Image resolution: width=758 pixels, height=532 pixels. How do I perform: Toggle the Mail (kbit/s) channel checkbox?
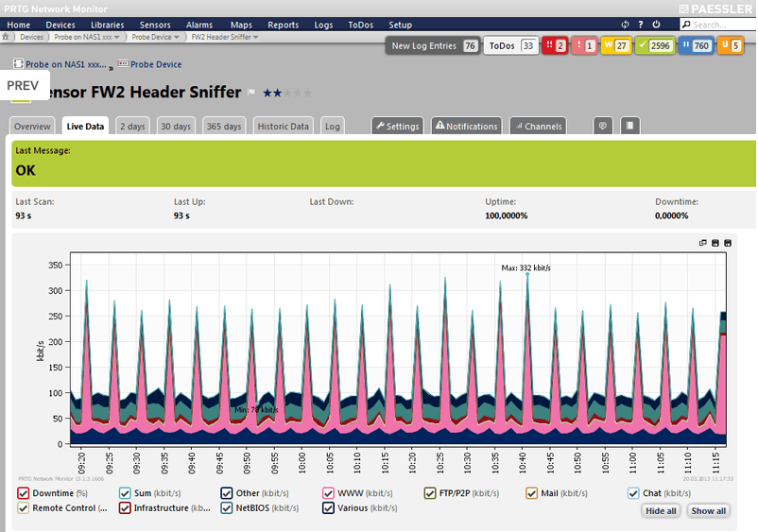tap(532, 493)
